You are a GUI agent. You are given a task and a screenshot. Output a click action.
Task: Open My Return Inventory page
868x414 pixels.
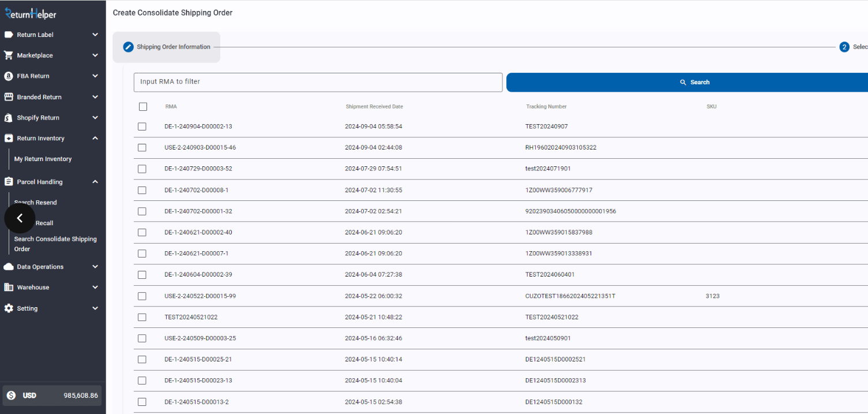pyautogui.click(x=43, y=159)
